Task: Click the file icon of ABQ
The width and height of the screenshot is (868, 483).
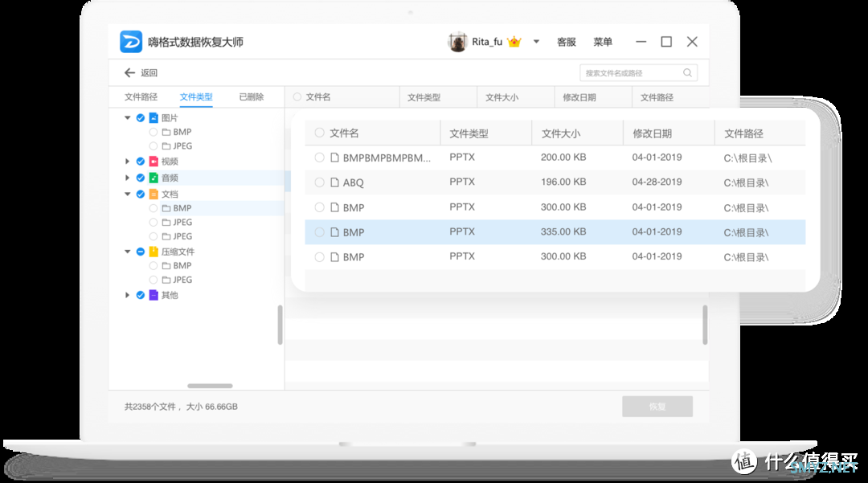Action: tap(334, 182)
